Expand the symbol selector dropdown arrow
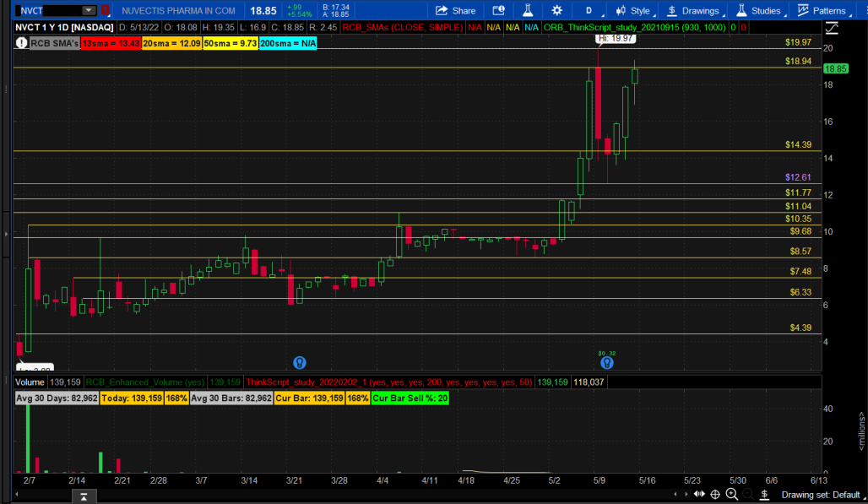Image resolution: width=868 pixels, height=504 pixels. click(x=89, y=10)
